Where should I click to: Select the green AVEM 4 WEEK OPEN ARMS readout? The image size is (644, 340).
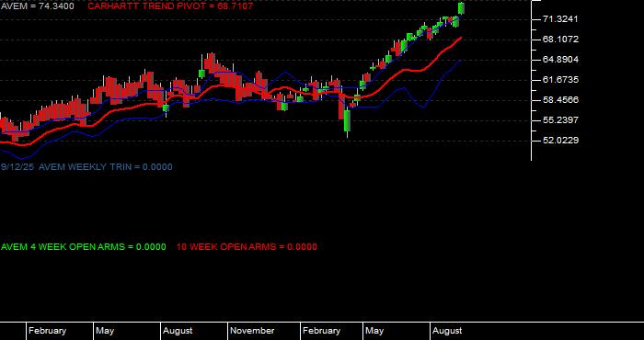coord(84,247)
